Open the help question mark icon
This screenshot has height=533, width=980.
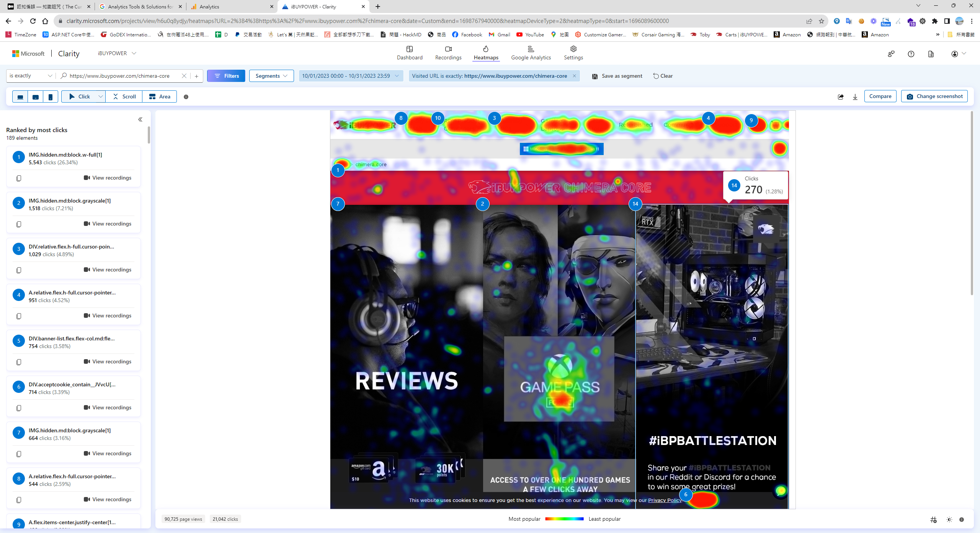pos(911,54)
